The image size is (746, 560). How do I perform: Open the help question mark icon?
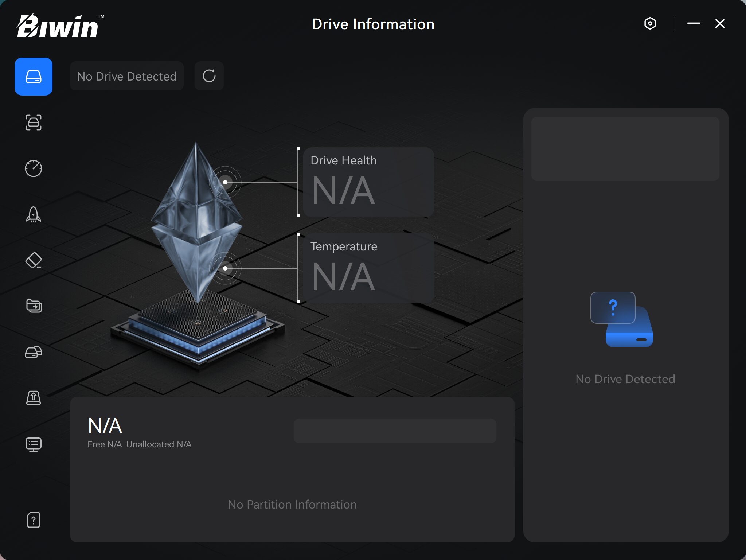click(x=34, y=520)
